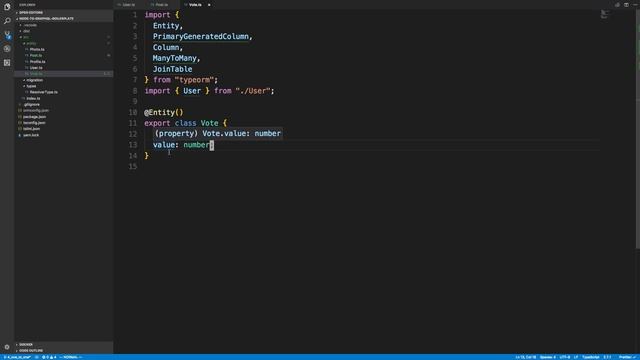The height and width of the screenshot is (360, 640).
Task: Collapse the types folder
Action: [31, 86]
